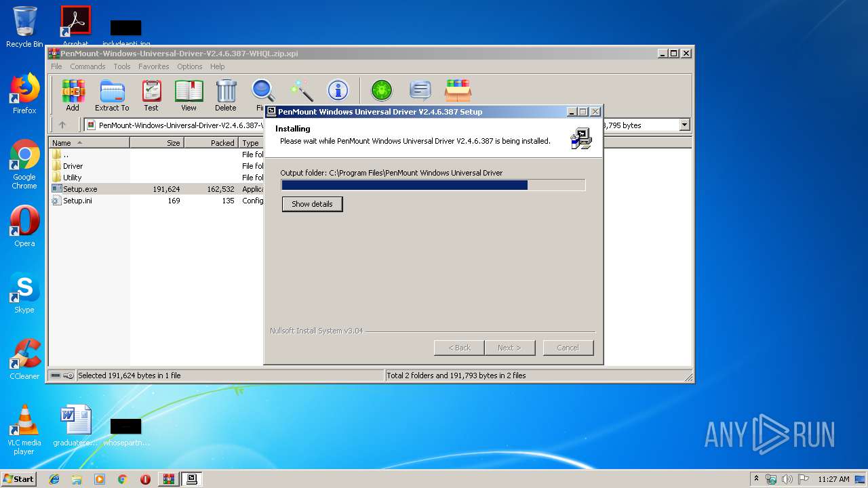Viewport: 868px width, 488px height.
Task: Click the Test archive icon
Action: coord(151,95)
